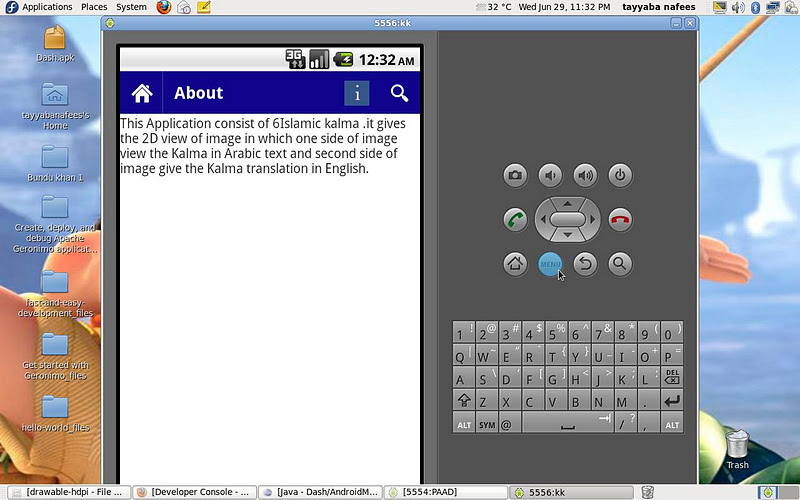Launch Firefox from the top panel
Viewport: 800px width, 500px height.
[x=164, y=7]
